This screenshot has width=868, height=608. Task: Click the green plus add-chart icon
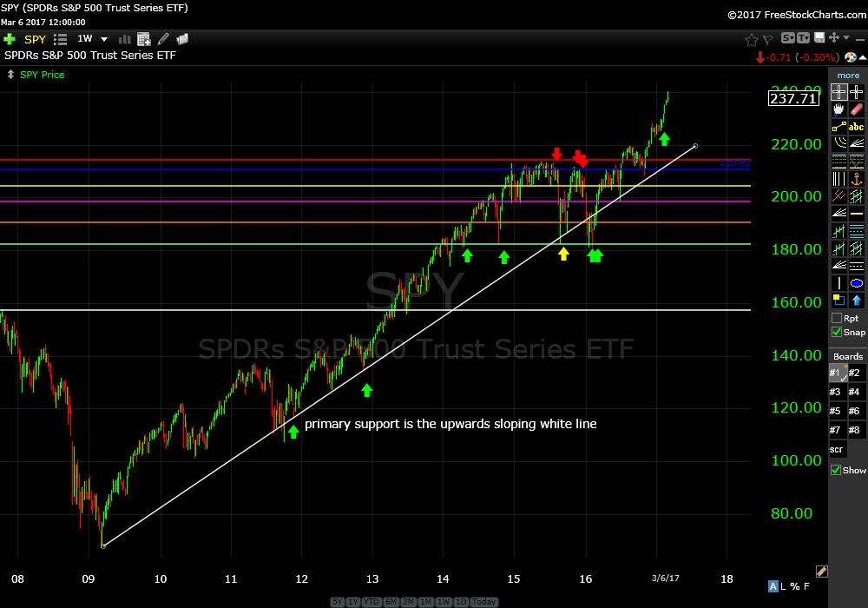[10, 39]
